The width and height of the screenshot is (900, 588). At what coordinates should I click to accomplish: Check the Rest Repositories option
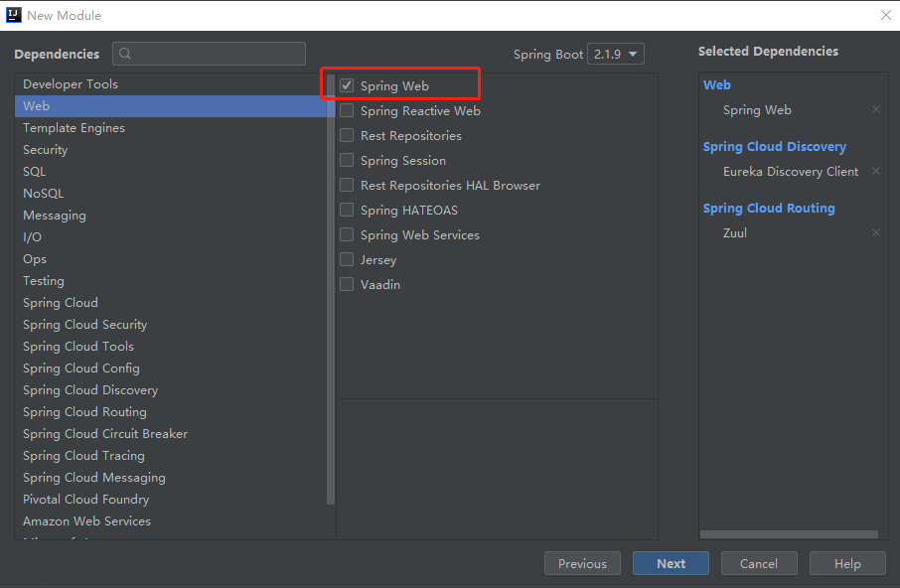click(347, 136)
